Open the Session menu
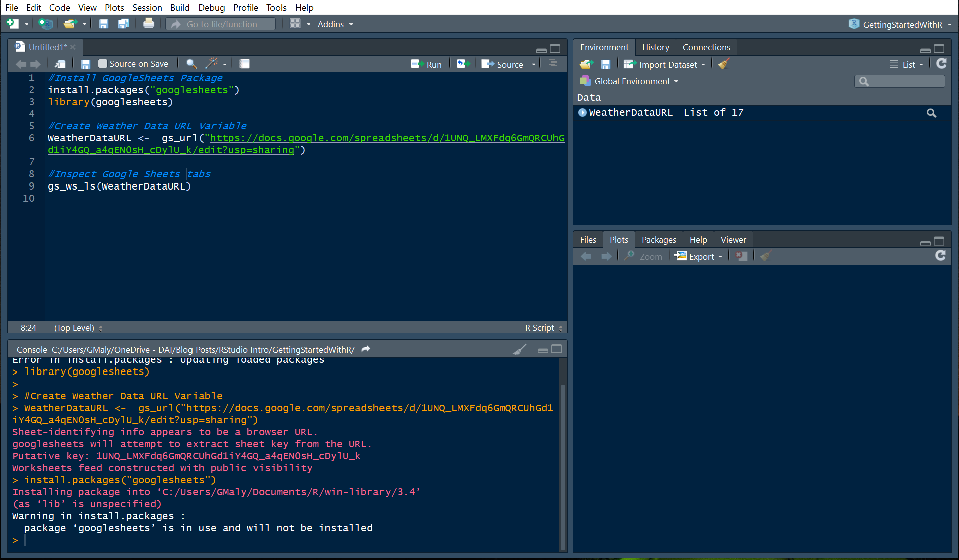The width and height of the screenshot is (959, 560). coord(147,7)
